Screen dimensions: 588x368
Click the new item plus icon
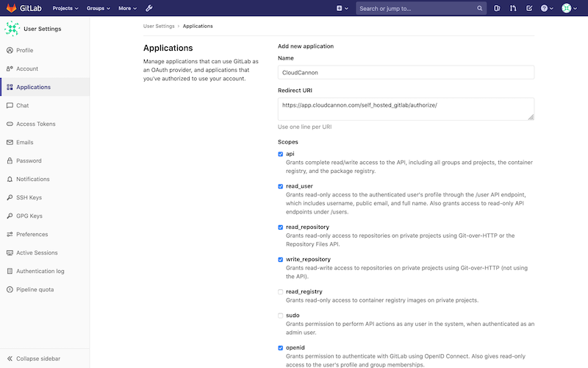[x=339, y=8]
